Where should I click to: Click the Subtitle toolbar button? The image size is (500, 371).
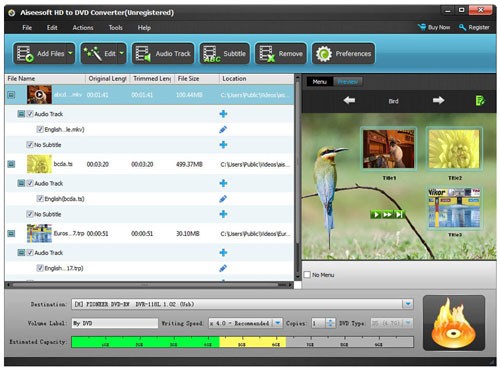coord(224,53)
